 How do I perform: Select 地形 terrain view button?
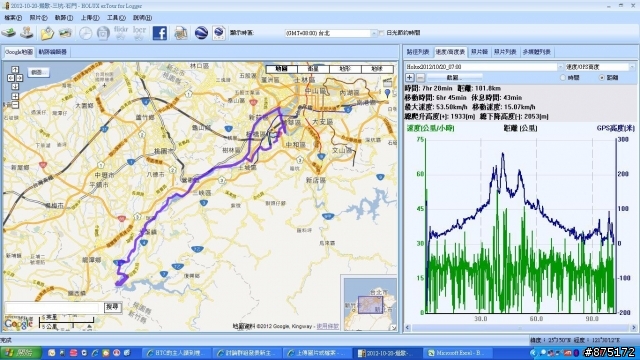pos(345,69)
